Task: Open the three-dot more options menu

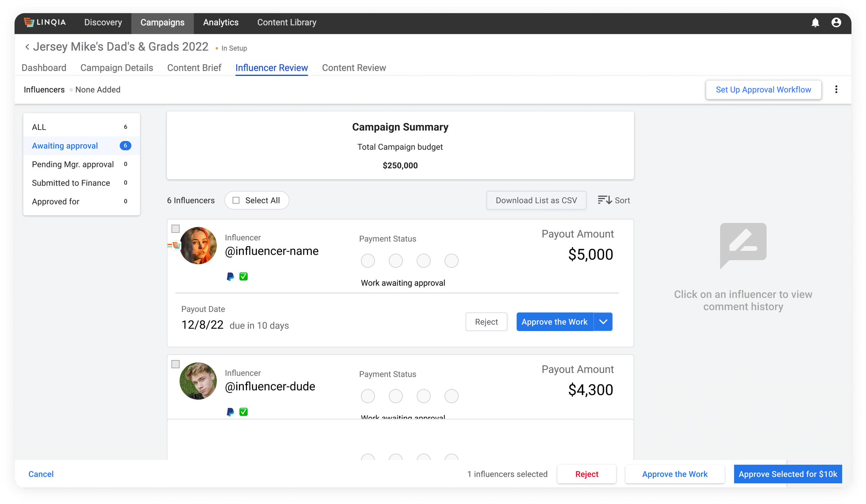Action: pyautogui.click(x=836, y=90)
